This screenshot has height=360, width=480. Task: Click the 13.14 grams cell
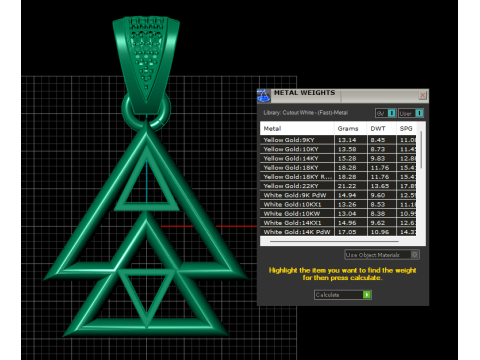(x=351, y=140)
